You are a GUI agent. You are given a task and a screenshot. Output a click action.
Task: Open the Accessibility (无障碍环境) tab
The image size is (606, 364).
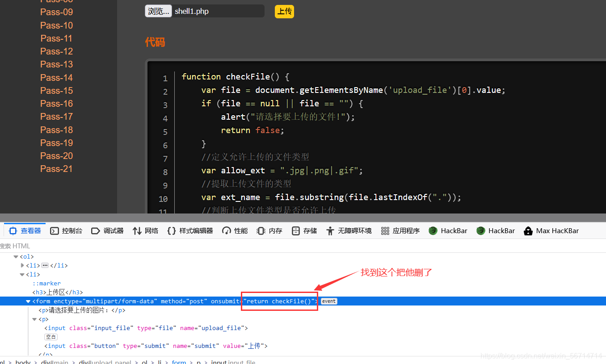click(349, 231)
